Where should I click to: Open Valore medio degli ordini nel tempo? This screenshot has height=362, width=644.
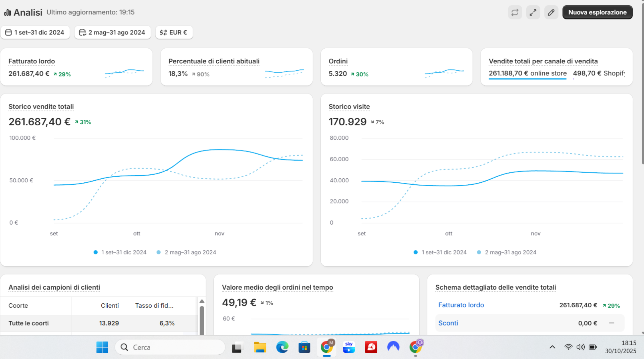pos(277,287)
